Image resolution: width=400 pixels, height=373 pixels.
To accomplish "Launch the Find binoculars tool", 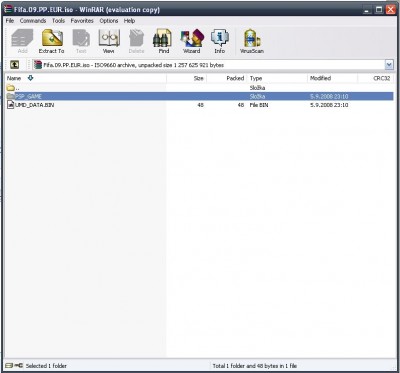I will click(x=163, y=41).
